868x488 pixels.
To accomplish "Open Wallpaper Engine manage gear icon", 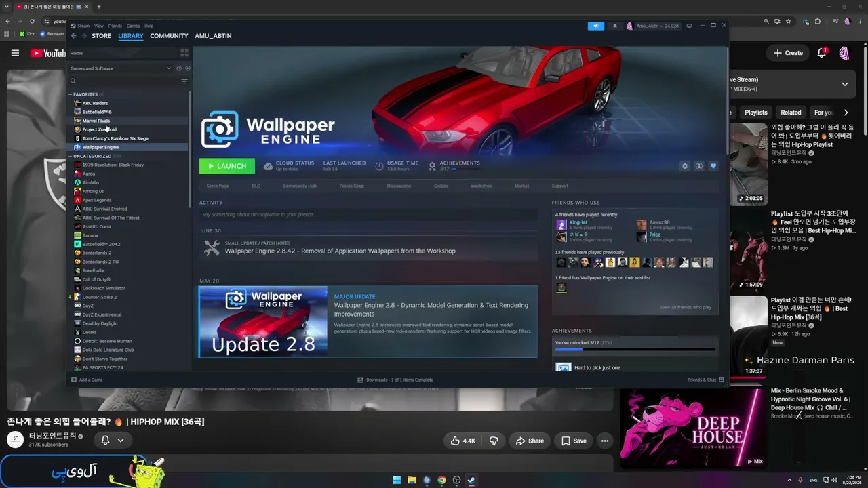I will 684,166.
